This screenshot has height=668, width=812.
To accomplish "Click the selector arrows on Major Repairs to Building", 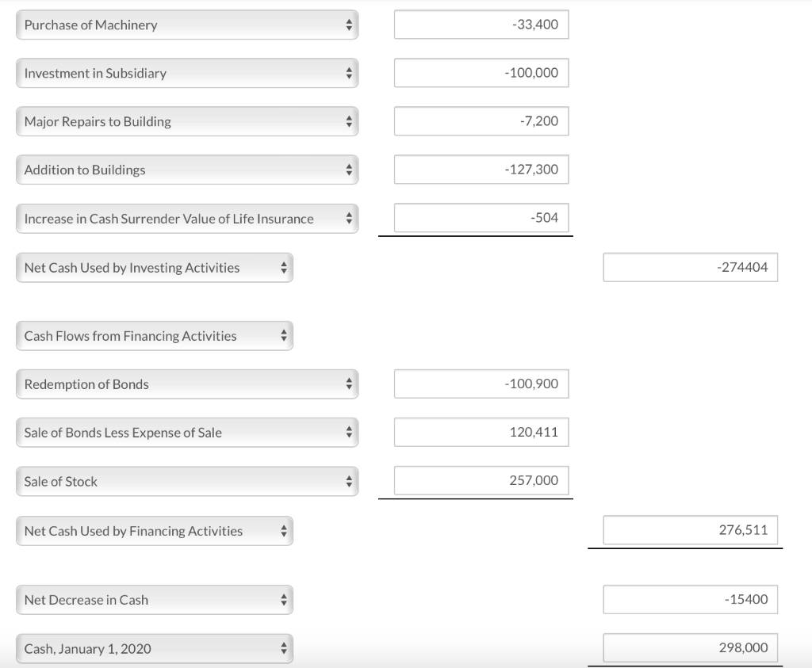I will click(x=348, y=121).
